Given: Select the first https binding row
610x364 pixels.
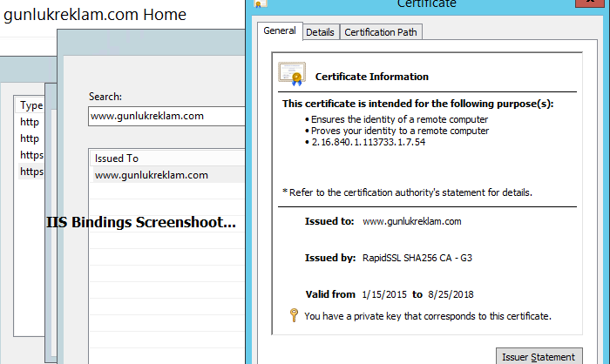Looking at the screenshot, I should (30, 155).
